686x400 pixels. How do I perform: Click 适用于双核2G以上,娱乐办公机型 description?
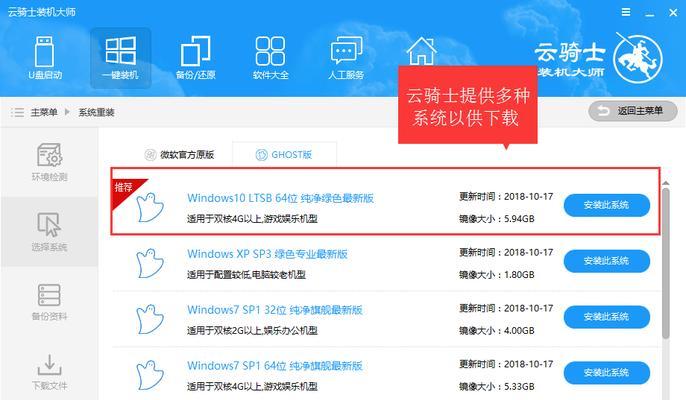[252, 331]
